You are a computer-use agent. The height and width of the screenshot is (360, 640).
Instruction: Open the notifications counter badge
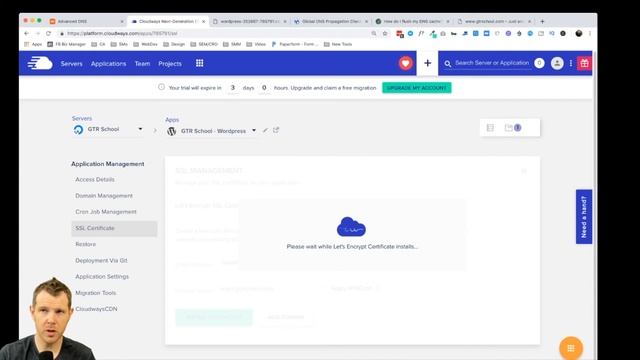(x=539, y=63)
